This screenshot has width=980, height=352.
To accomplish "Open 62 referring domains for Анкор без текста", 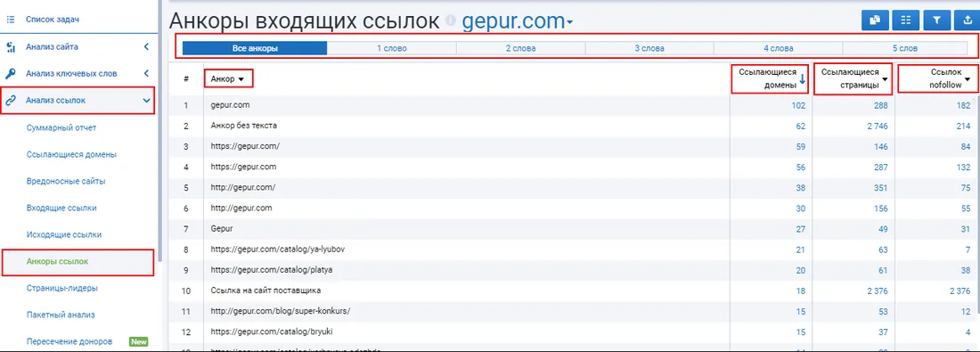I will pyautogui.click(x=801, y=126).
